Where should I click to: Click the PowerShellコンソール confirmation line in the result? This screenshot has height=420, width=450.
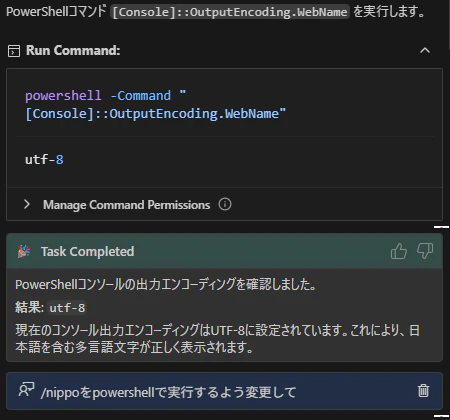(166, 284)
